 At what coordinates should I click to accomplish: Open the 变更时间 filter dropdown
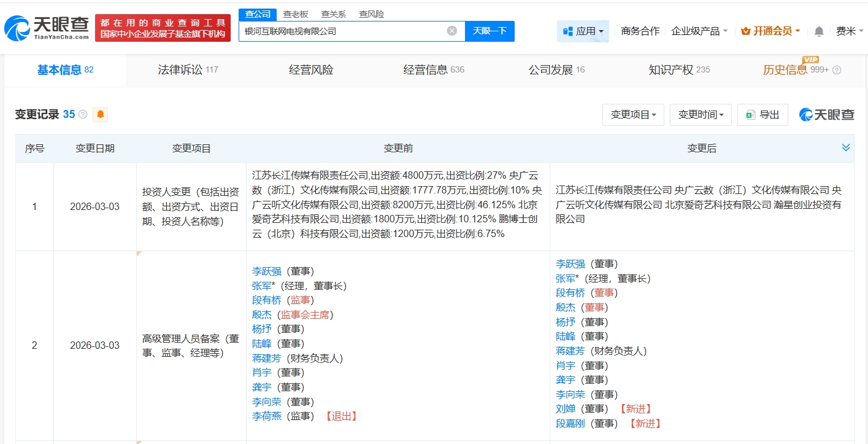(x=701, y=115)
